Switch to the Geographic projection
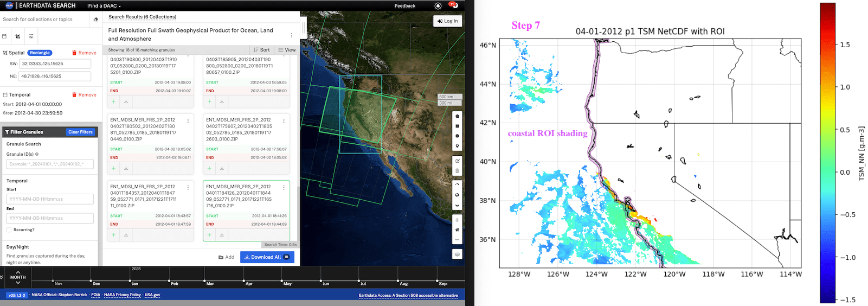Viewport: 868px width, 306px height. [457, 195]
